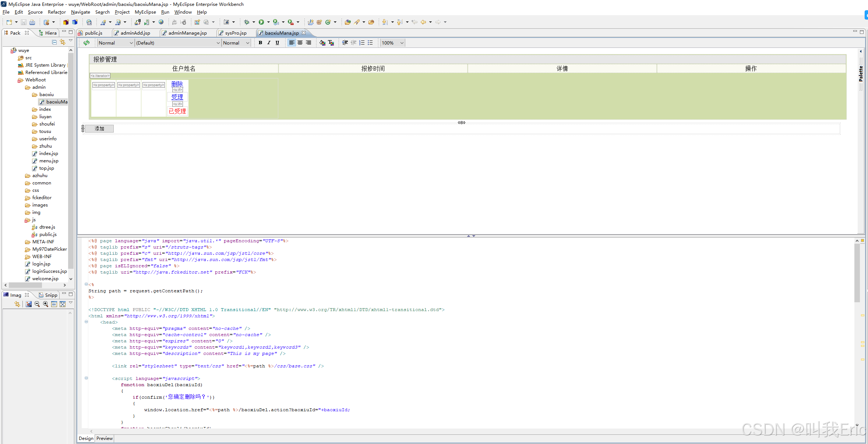The width and height of the screenshot is (868, 444).
Task: Toggle bold formatting
Action: pos(260,43)
